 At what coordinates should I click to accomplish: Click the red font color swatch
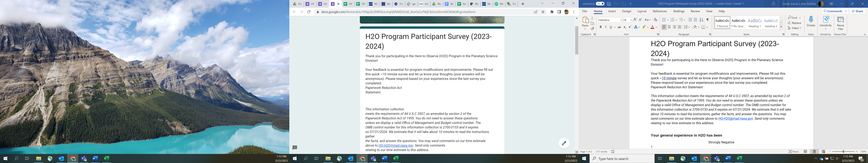652,27
